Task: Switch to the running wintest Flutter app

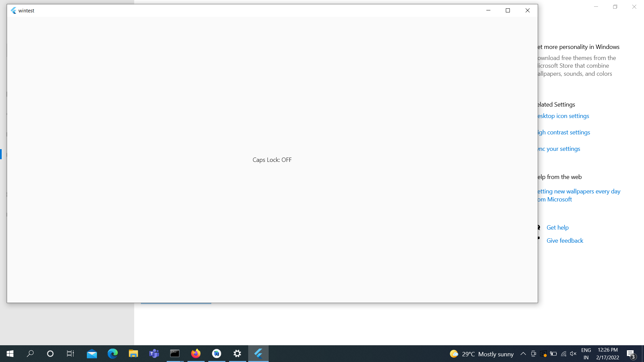Action: coord(258,354)
